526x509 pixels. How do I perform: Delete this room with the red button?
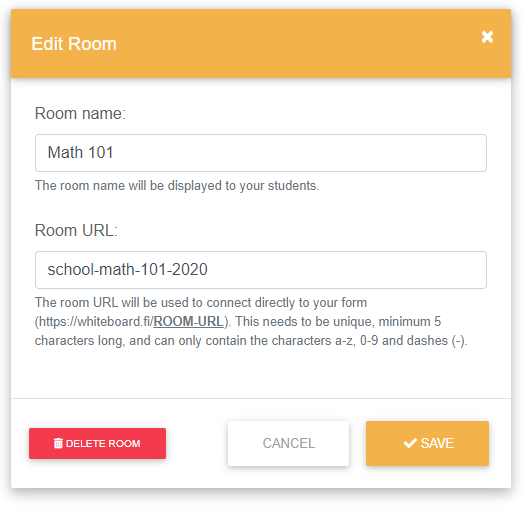coord(97,443)
